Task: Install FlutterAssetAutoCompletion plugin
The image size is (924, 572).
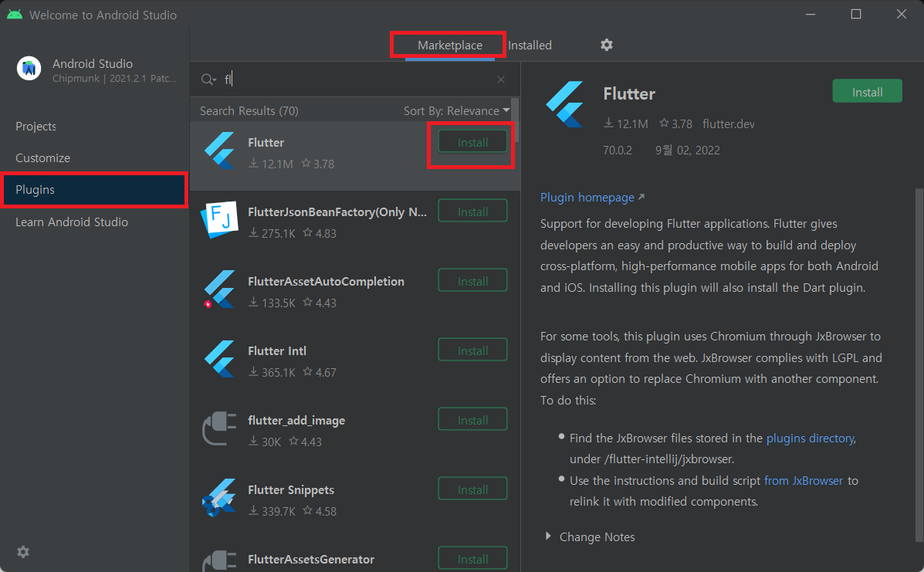Action: point(472,281)
